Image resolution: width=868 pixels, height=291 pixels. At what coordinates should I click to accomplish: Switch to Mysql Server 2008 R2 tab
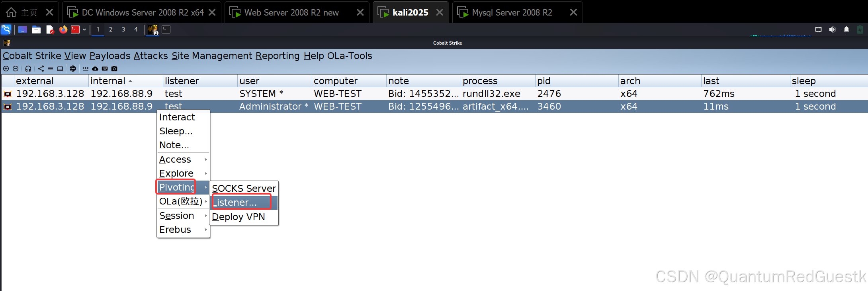tap(518, 12)
